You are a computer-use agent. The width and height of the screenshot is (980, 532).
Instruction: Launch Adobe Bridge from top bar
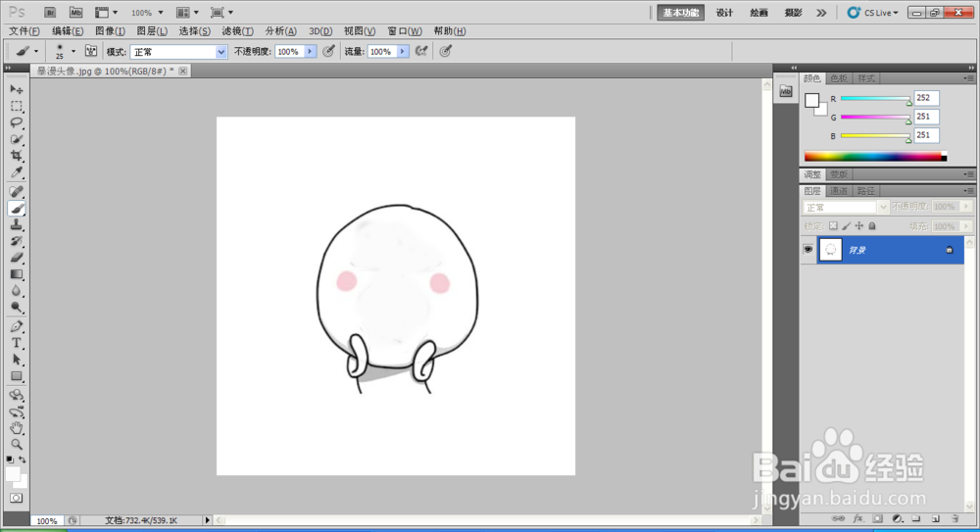click(x=50, y=13)
